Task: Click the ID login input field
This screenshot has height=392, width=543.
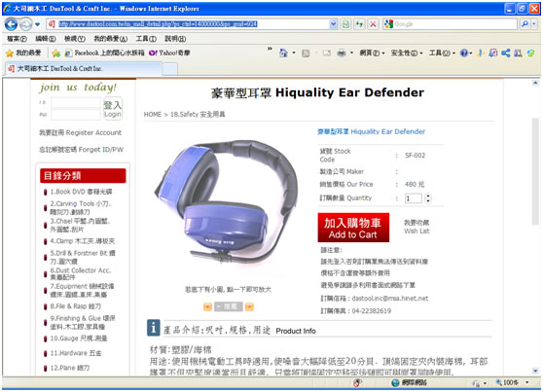Action: (x=76, y=102)
